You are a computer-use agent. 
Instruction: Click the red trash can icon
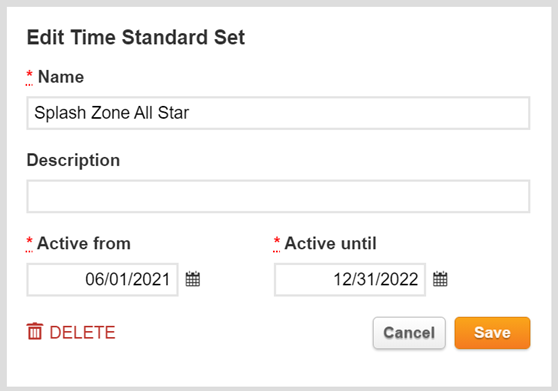click(35, 332)
